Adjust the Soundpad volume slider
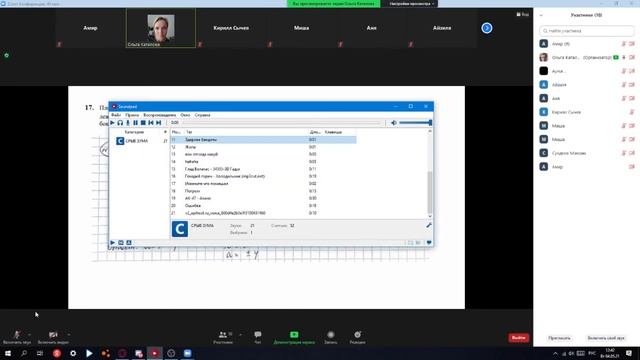The width and height of the screenshot is (640, 360). 415,122
